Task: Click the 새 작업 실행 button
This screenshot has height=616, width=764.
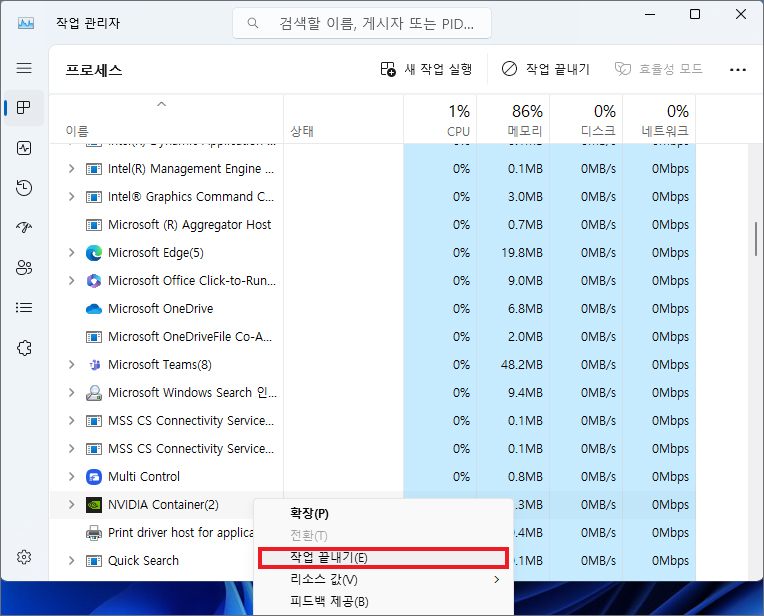Action: tap(426, 69)
